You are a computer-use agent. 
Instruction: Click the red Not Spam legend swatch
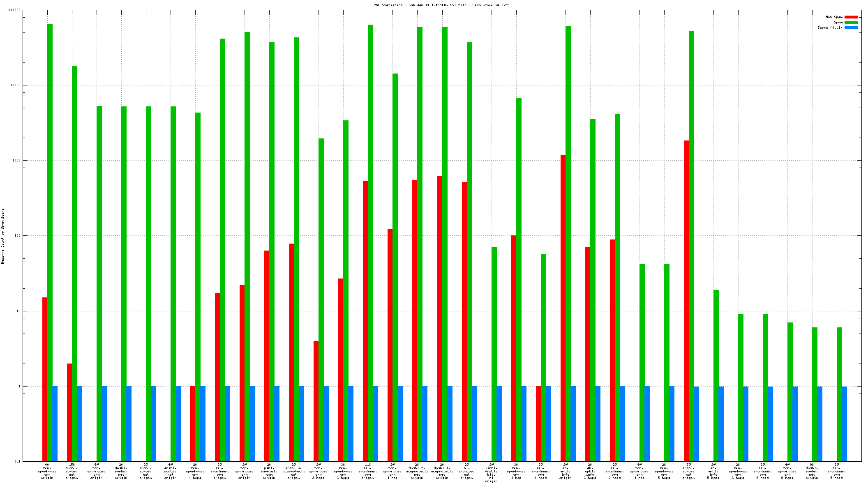pyautogui.click(x=851, y=17)
